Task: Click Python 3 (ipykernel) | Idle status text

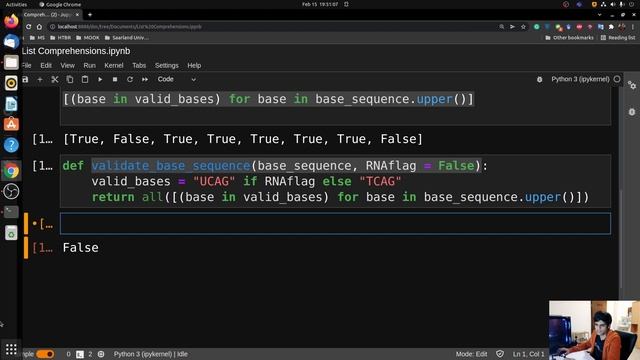Action: coord(151,354)
